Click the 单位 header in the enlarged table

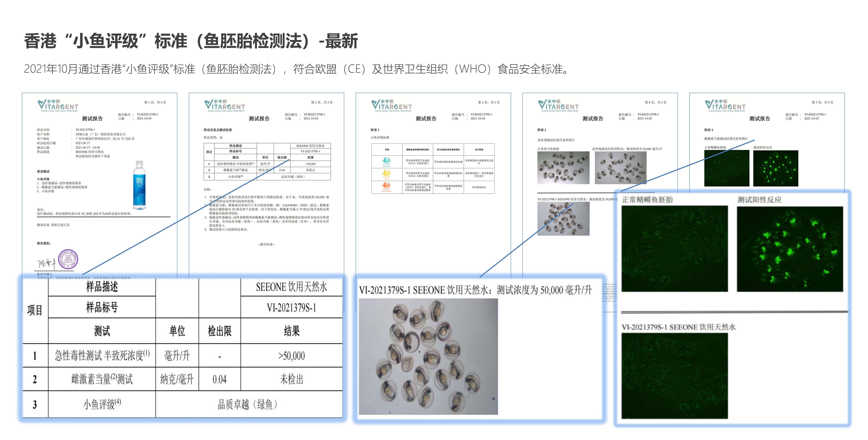(177, 331)
